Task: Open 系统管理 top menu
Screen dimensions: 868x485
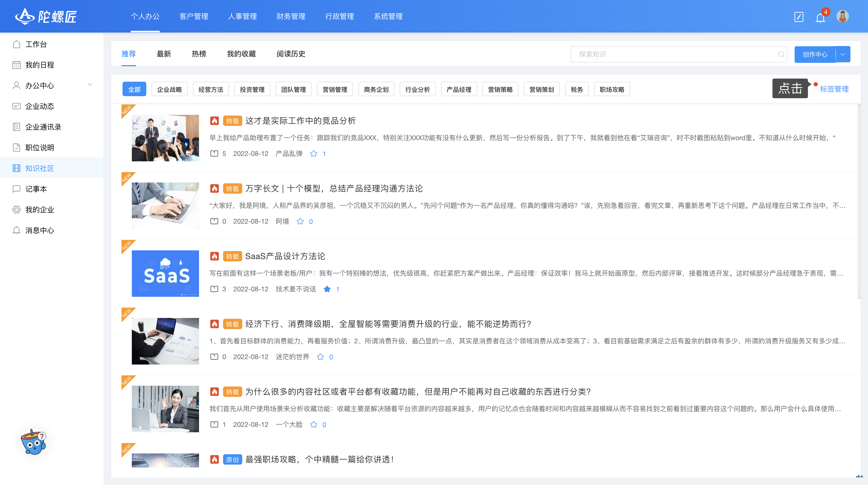Action: point(388,16)
